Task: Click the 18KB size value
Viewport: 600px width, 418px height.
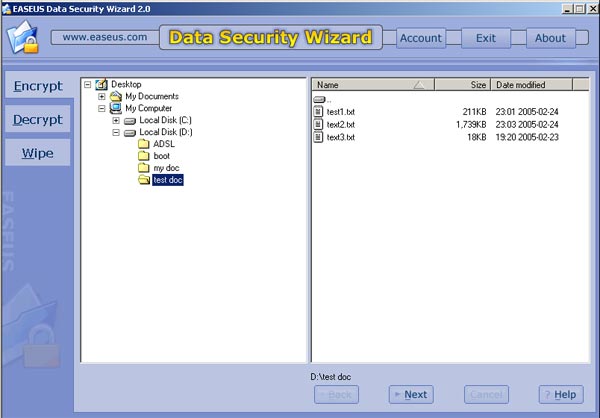Action: (477, 137)
